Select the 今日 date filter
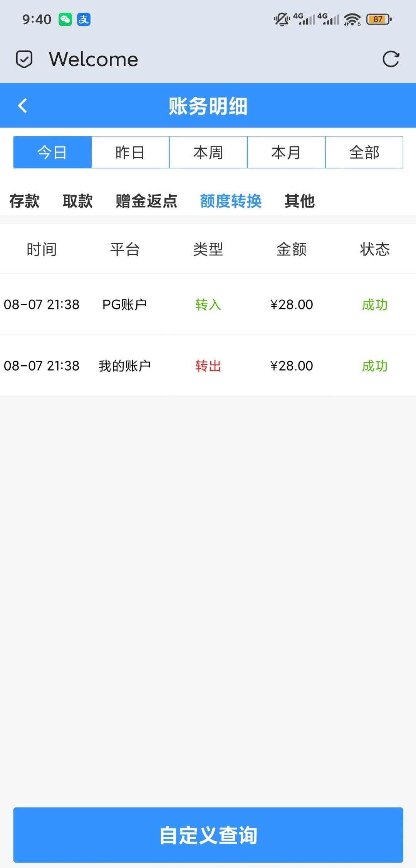Image resolution: width=416 pixels, height=868 pixels. tap(52, 152)
